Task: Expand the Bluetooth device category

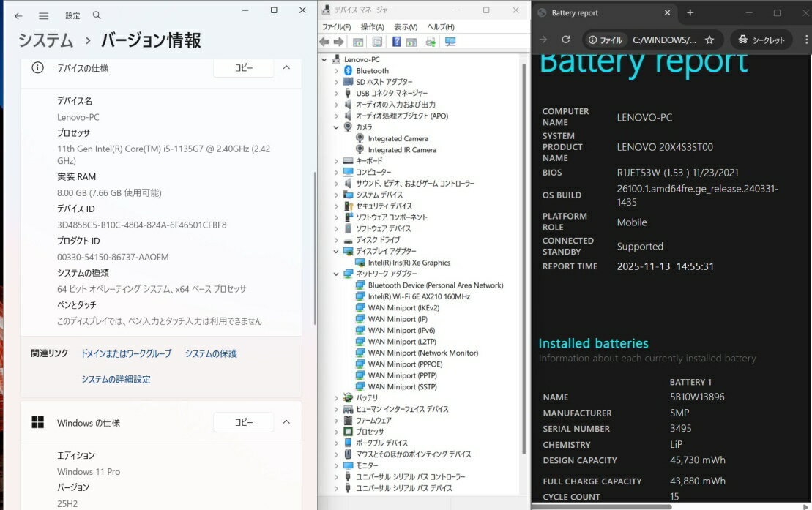Action: pyautogui.click(x=337, y=71)
